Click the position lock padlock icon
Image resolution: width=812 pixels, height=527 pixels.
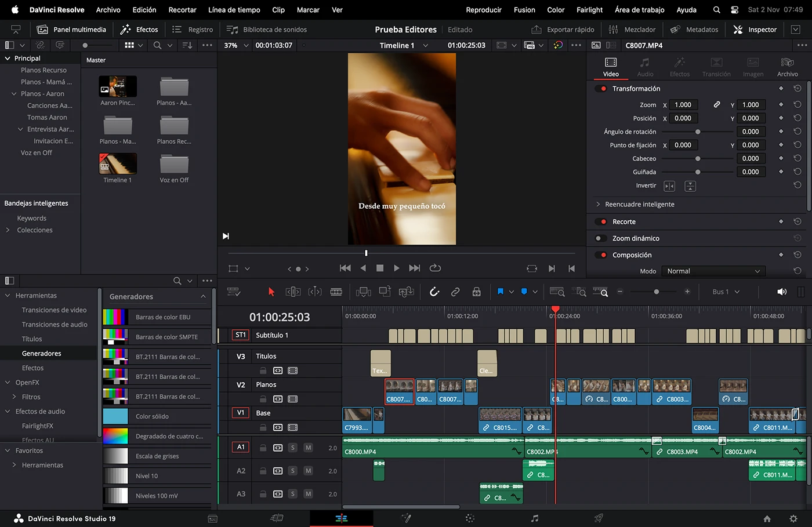pyautogui.click(x=476, y=292)
